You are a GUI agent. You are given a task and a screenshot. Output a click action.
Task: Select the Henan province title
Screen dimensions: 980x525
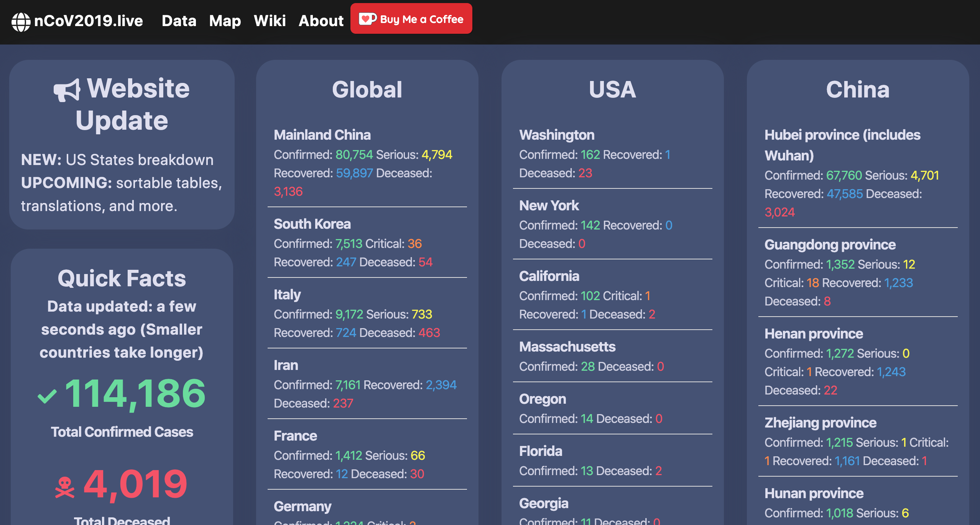pos(814,334)
